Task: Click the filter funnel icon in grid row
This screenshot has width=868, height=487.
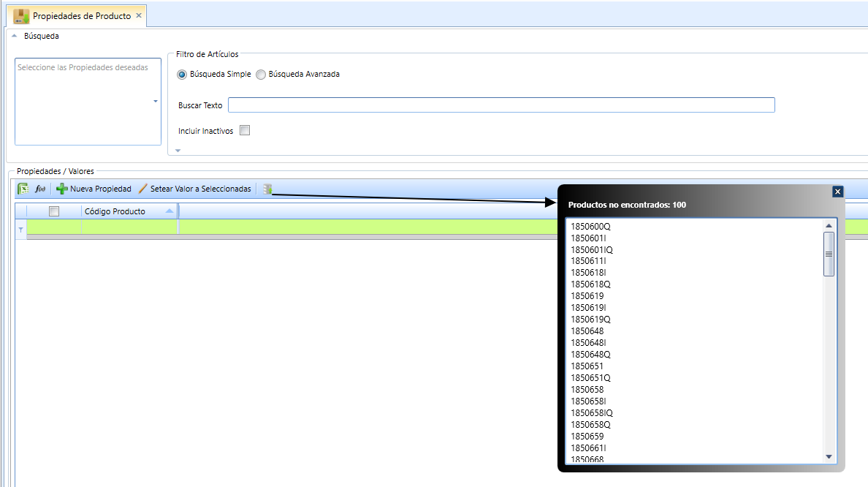Action: [x=20, y=230]
